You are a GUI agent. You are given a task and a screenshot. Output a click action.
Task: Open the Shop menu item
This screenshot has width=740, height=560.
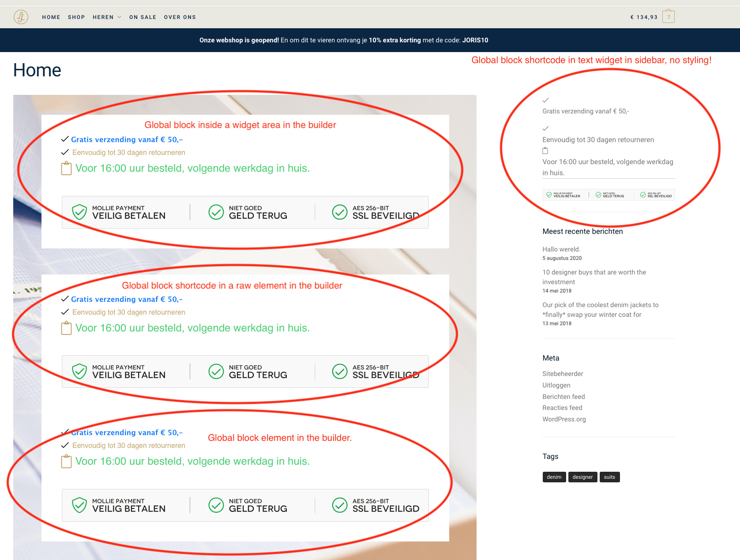tap(76, 17)
